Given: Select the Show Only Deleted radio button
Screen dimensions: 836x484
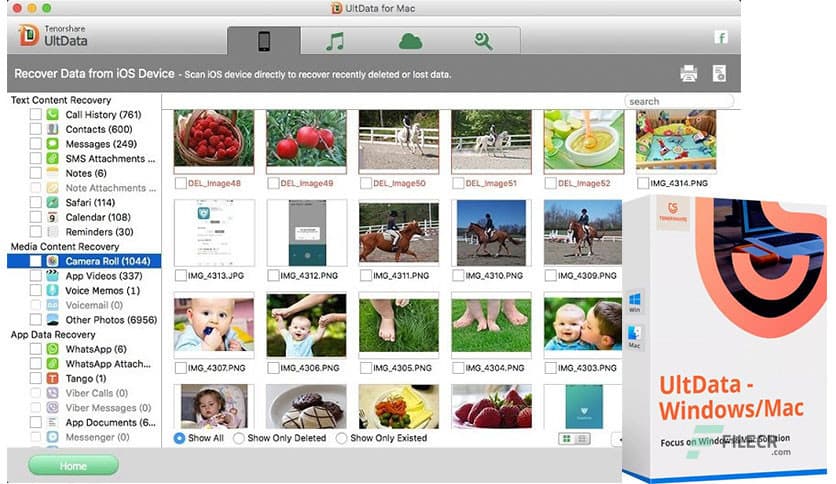Looking at the screenshot, I should click(239, 438).
